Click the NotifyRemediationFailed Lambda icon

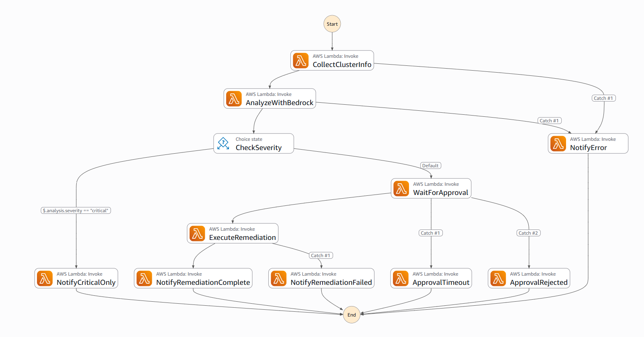279,278
